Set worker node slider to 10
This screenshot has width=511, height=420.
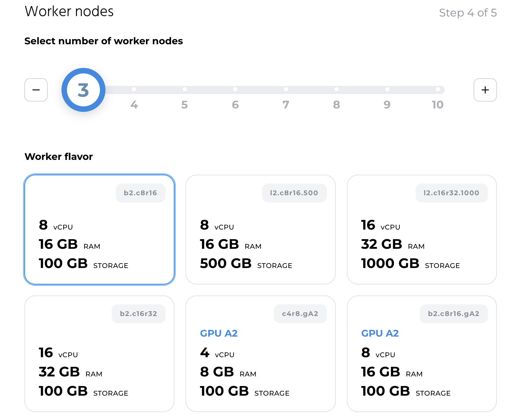point(438,90)
